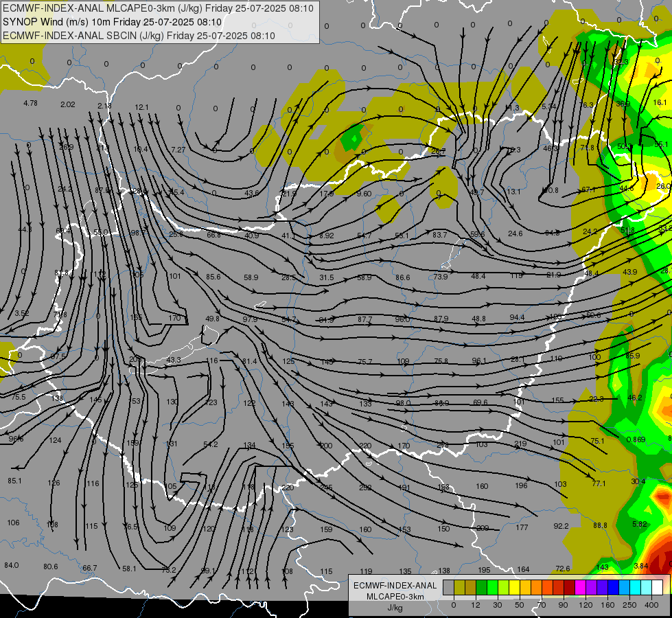Image resolution: width=672 pixels, height=618 pixels.
Task: Click the map value "55.1"
Action: tap(661, 144)
